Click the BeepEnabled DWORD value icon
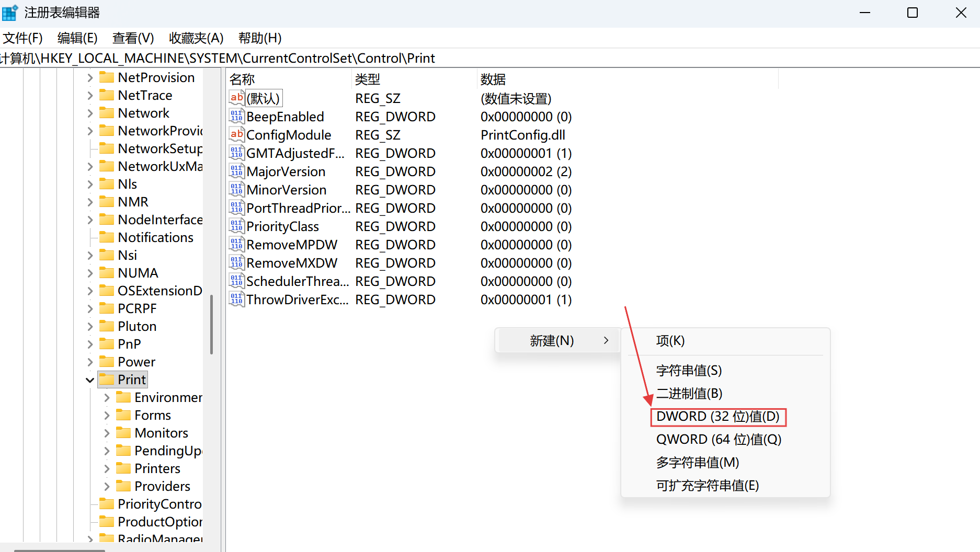The height and width of the screenshot is (552, 980). [236, 116]
